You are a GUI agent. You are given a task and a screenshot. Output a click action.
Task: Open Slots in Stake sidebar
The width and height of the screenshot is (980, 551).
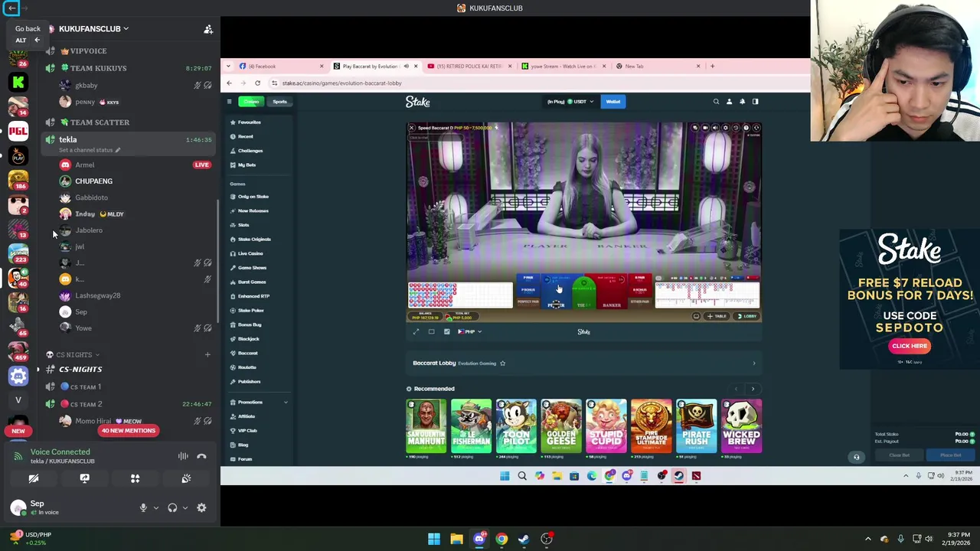point(243,225)
